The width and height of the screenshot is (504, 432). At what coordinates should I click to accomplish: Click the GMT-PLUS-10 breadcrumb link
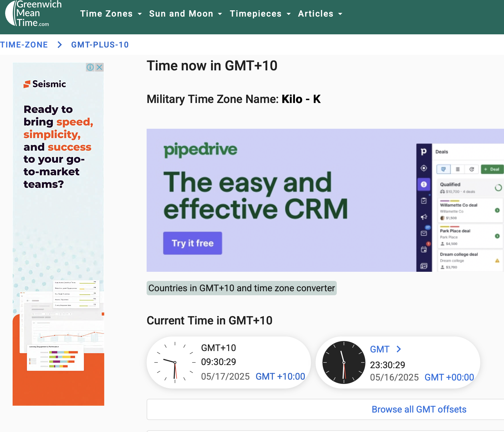click(100, 45)
